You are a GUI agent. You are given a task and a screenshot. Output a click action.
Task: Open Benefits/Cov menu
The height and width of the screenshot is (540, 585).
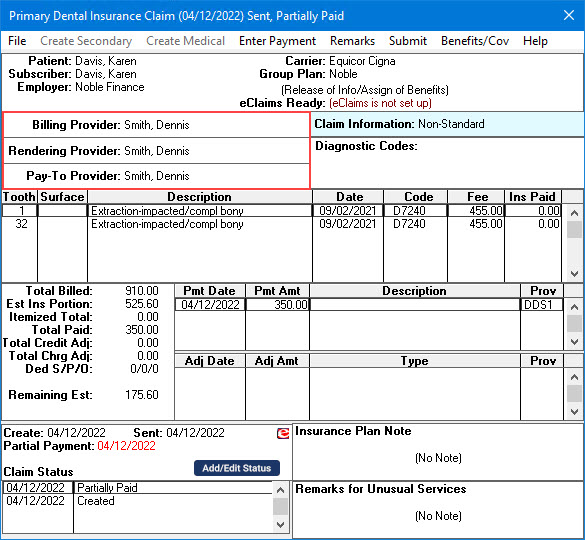coord(475,41)
